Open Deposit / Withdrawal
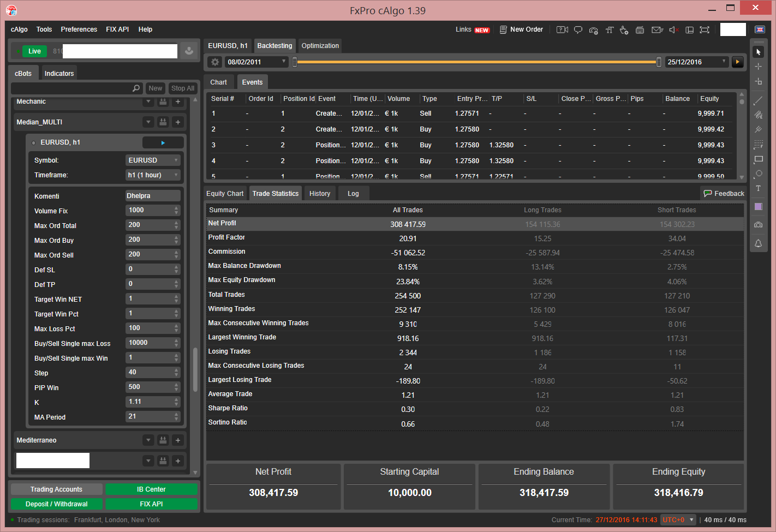This screenshot has height=532, width=776. 56,504
